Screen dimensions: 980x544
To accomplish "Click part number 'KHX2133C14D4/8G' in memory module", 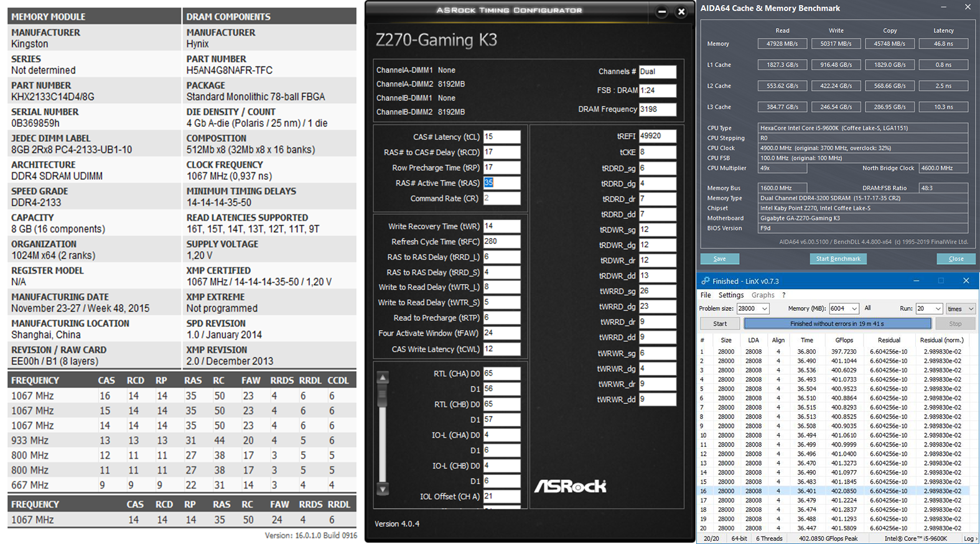I will pyautogui.click(x=53, y=97).
